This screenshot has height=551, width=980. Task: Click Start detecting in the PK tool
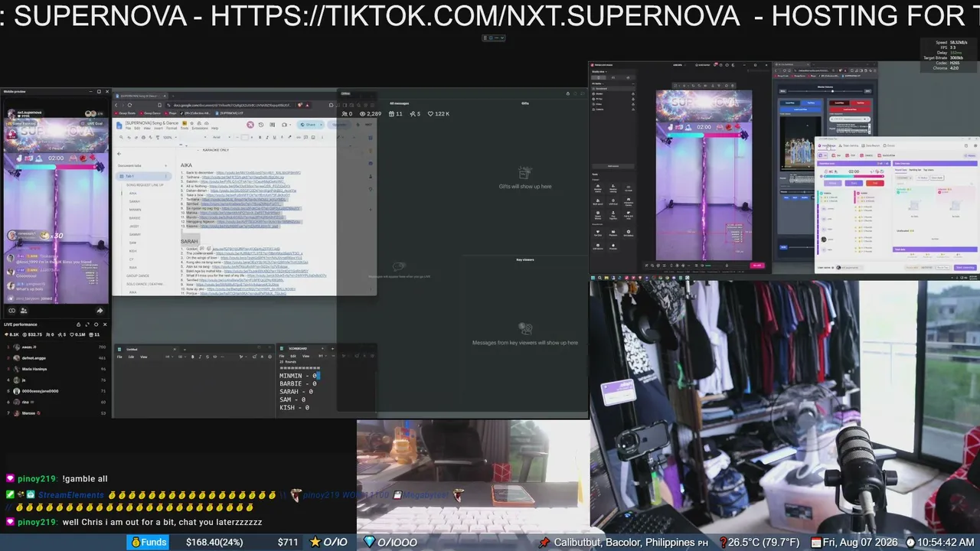[965, 268]
